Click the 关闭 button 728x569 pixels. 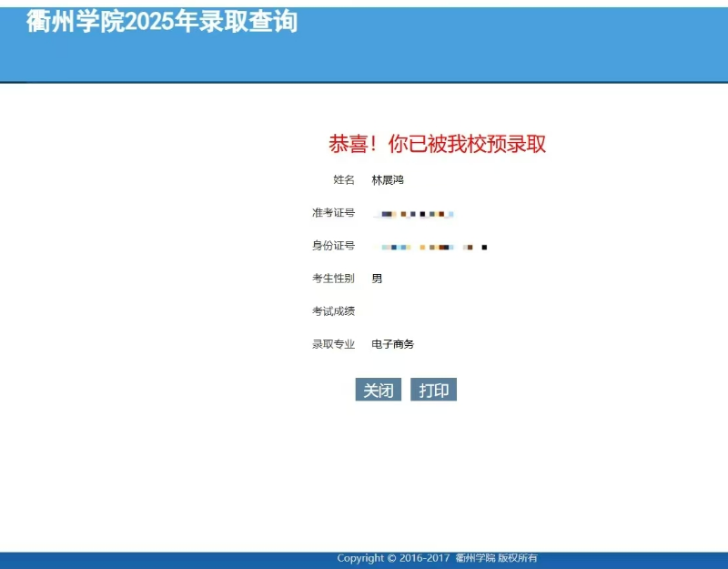tap(378, 391)
